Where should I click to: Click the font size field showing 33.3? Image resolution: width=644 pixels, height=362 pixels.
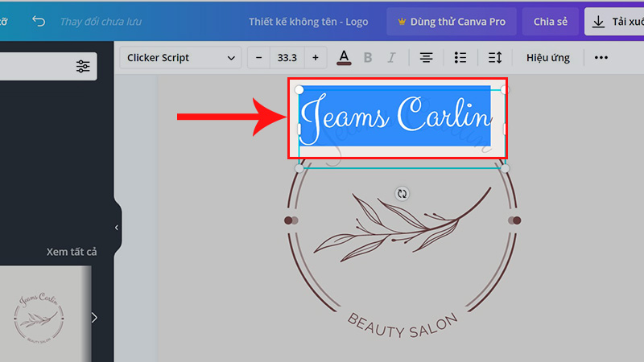point(287,58)
